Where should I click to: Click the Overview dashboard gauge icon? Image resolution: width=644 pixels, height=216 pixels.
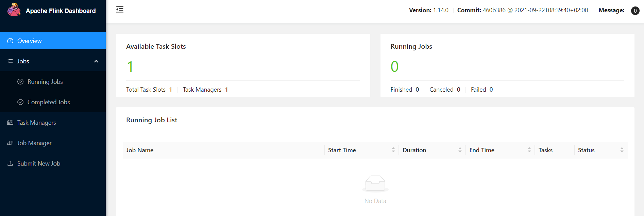pos(10,41)
